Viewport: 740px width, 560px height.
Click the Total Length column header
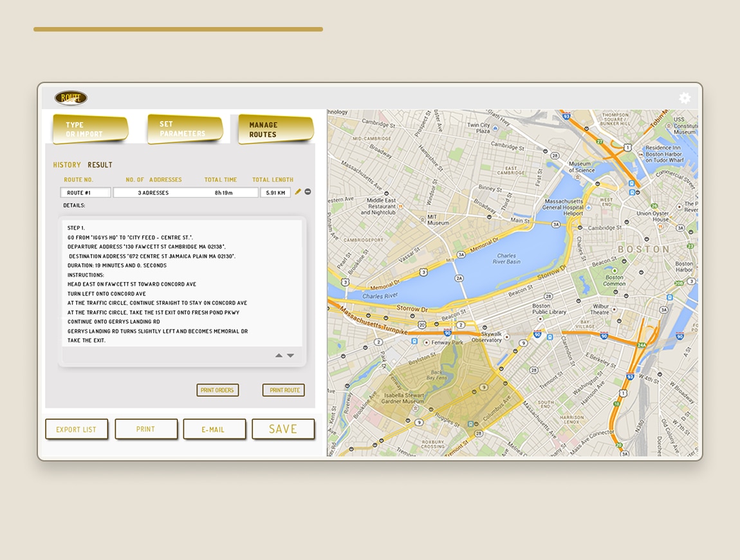(x=272, y=180)
